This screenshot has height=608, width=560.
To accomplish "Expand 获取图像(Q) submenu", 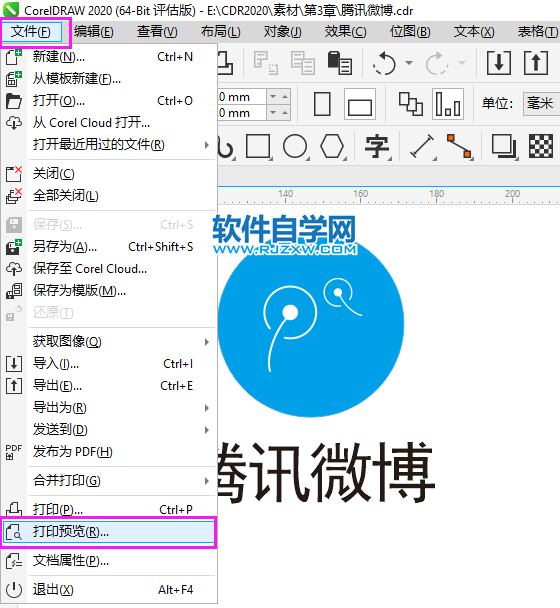I will pos(109,342).
